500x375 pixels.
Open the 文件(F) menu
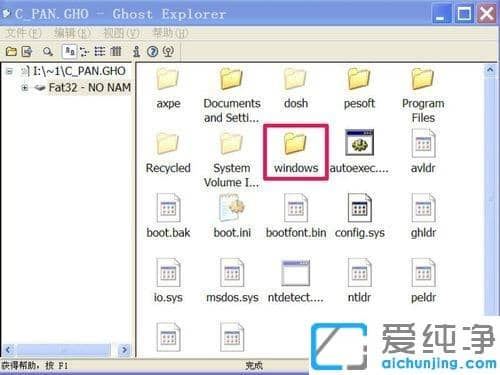tap(24, 33)
